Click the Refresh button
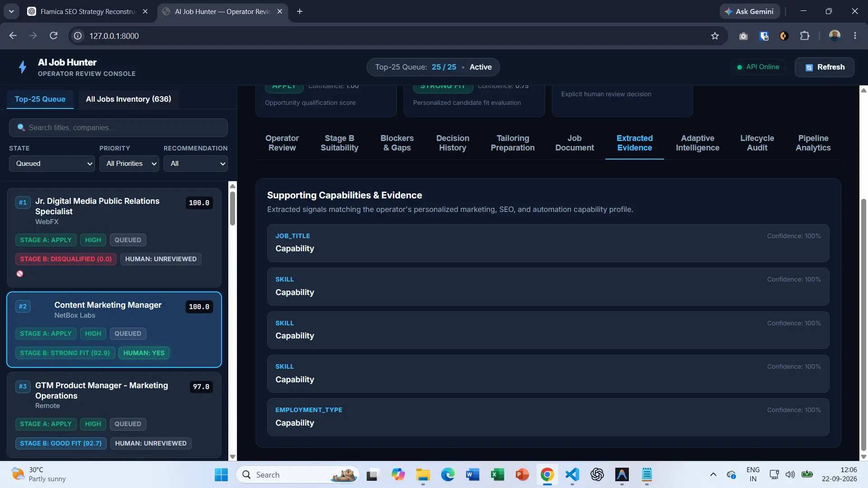This screenshot has height=488, width=868. point(825,67)
